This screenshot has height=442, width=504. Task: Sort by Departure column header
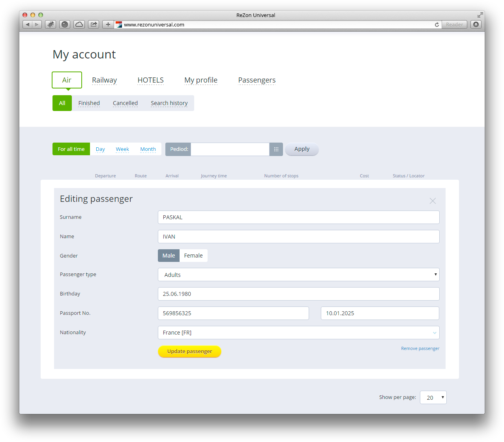(105, 176)
